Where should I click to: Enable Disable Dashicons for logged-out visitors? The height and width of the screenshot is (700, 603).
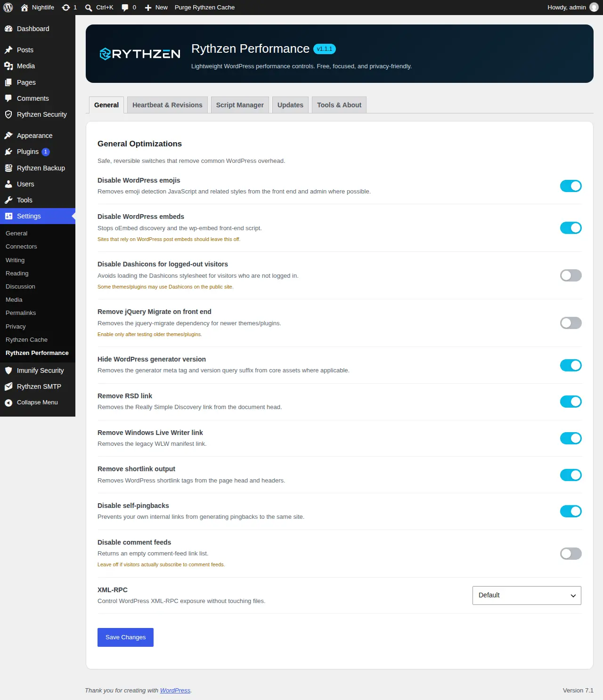point(570,275)
